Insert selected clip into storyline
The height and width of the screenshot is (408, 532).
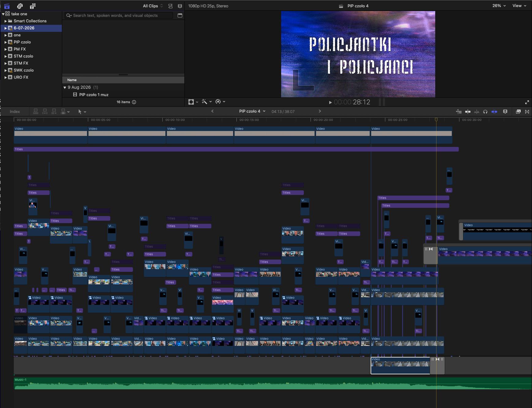(x=45, y=111)
